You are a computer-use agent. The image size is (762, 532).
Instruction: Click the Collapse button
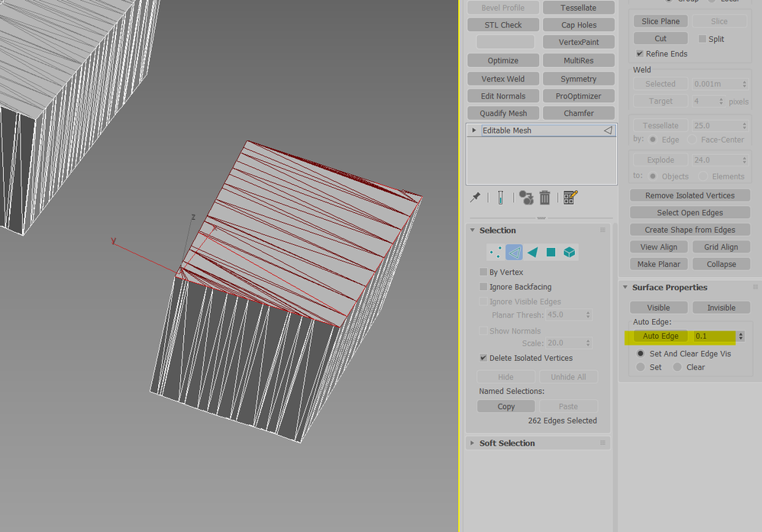[x=722, y=264]
